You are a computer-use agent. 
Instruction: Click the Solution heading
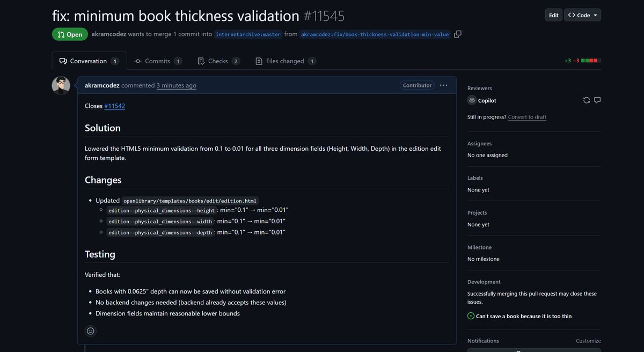point(103,128)
